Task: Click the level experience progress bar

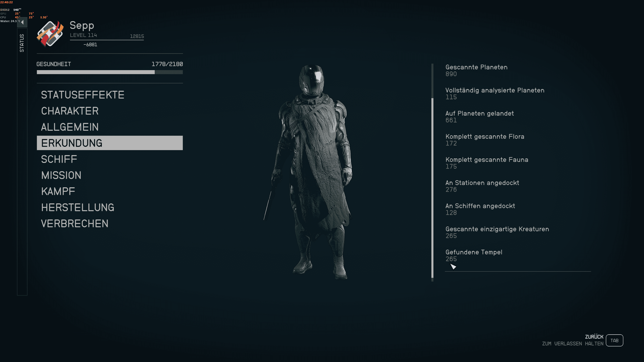Action: [107, 40]
